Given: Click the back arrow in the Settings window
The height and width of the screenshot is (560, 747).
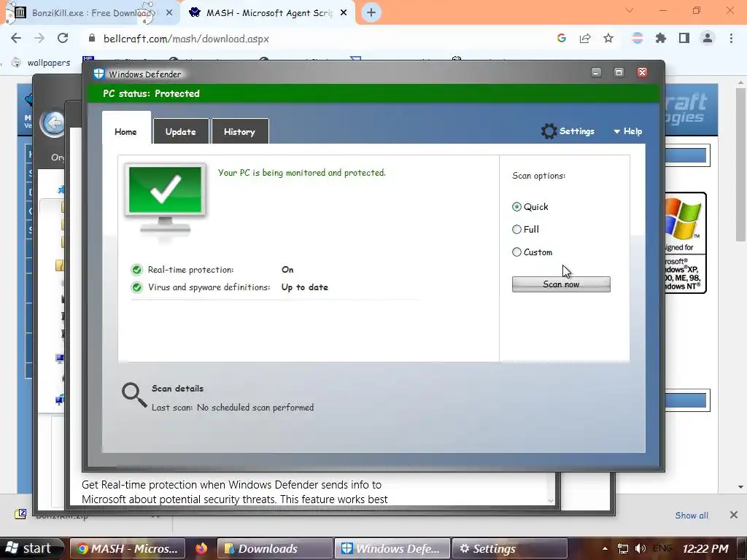Looking at the screenshot, I should pyautogui.click(x=53, y=123).
